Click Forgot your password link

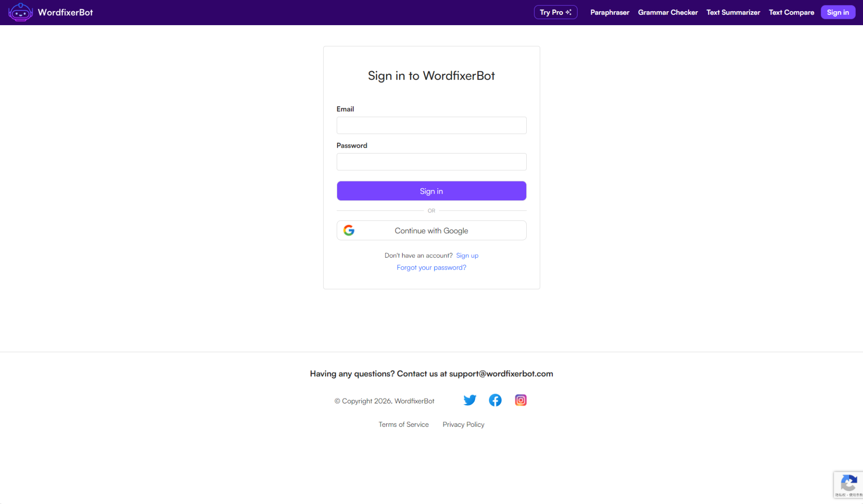(431, 267)
